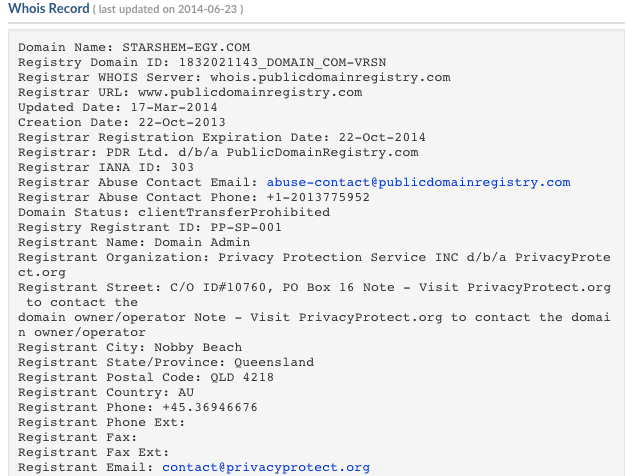The height and width of the screenshot is (476, 626).
Task: Click the Registrar URL text line
Action: (190, 92)
